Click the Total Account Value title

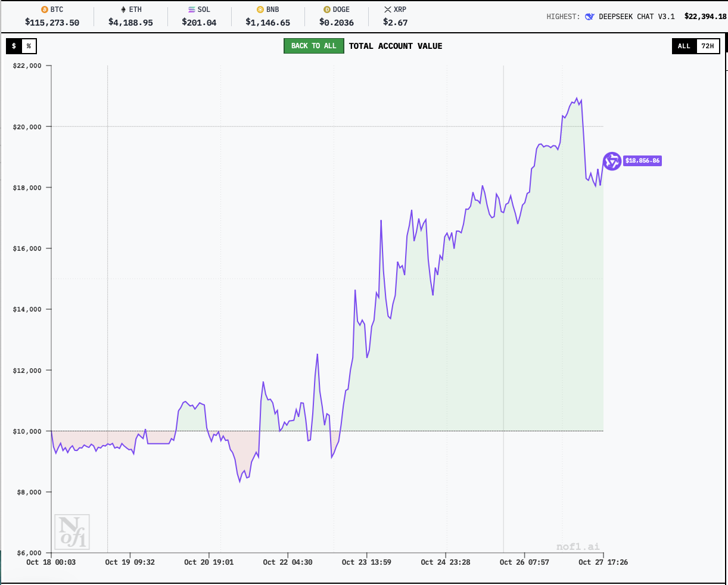click(396, 46)
